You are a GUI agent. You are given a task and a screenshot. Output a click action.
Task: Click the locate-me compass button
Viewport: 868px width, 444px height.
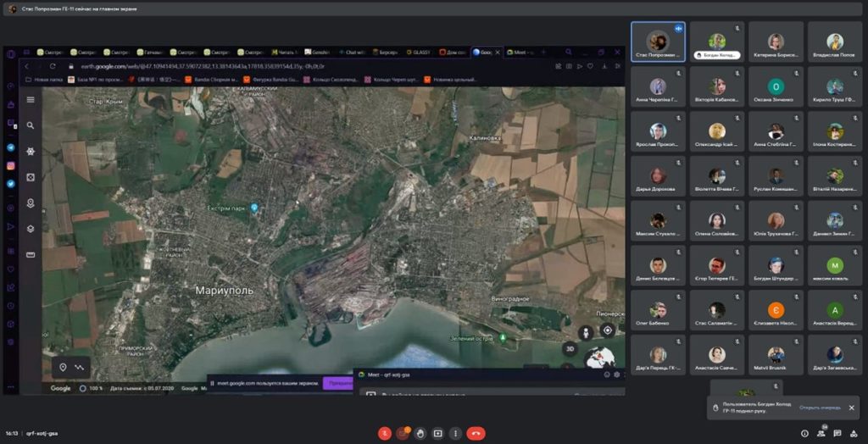coord(607,330)
